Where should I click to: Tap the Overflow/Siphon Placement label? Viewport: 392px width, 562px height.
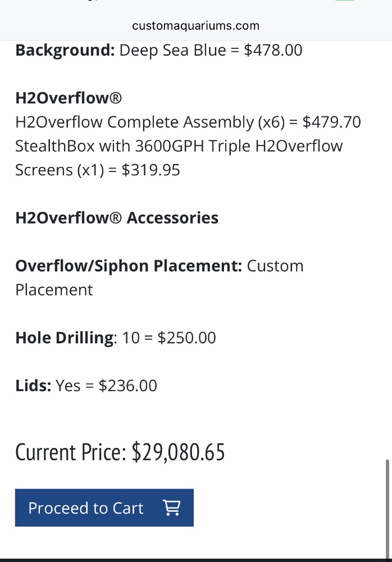click(128, 266)
